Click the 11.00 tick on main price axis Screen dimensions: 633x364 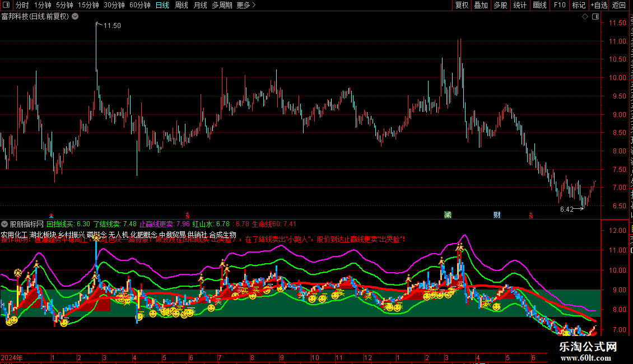point(618,41)
